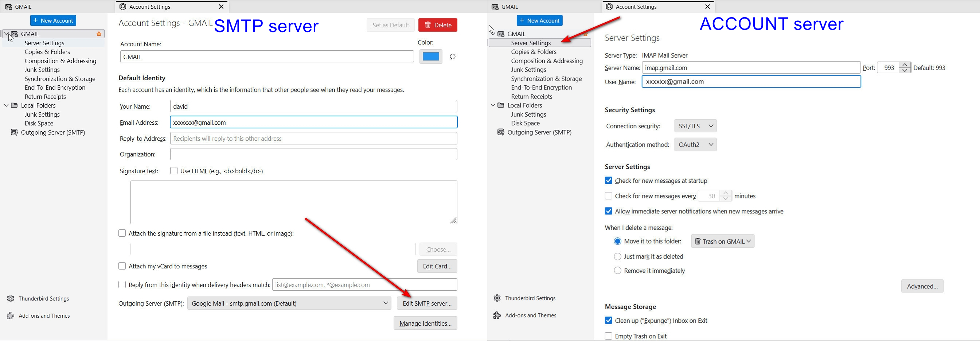980x341 pixels.
Task: Open Advanced... server settings button
Action: [922, 286]
